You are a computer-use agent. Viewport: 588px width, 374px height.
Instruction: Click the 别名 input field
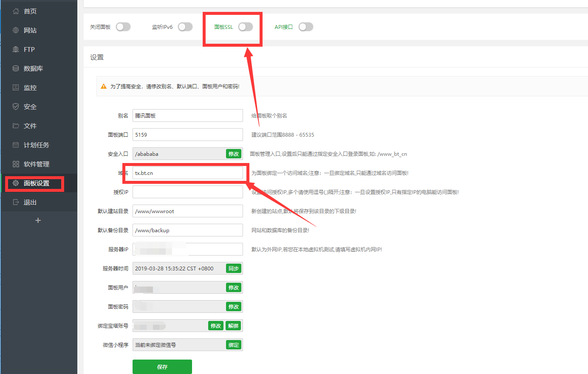click(x=188, y=115)
